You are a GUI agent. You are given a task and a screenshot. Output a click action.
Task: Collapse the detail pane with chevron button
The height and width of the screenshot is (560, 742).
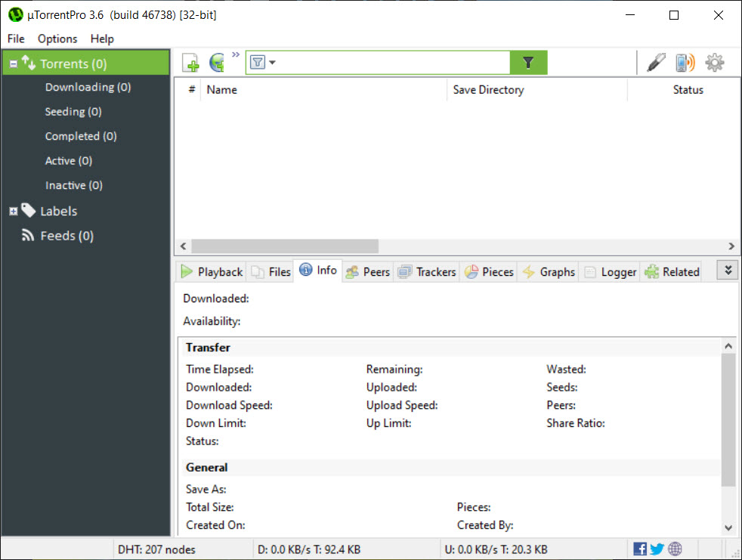point(728,271)
